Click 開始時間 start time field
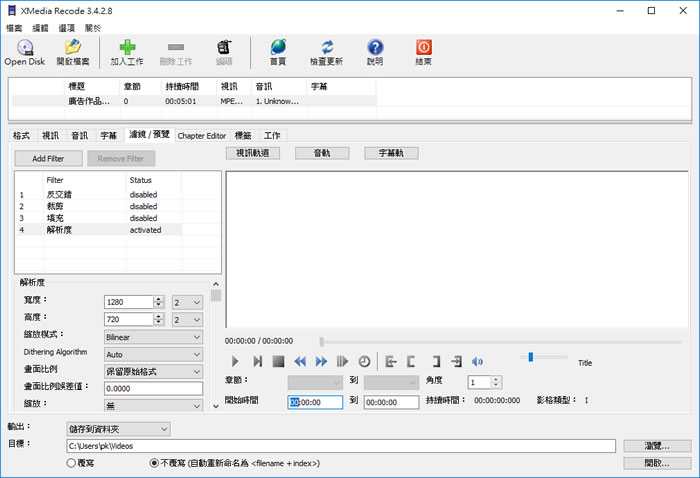This screenshot has height=478, width=700. pyautogui.click(x=315, y=402)
